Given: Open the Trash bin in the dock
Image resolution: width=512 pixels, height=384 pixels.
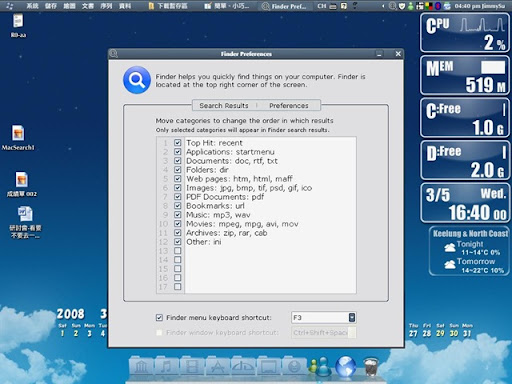Looking at the screenshot, I should [371, 367].
